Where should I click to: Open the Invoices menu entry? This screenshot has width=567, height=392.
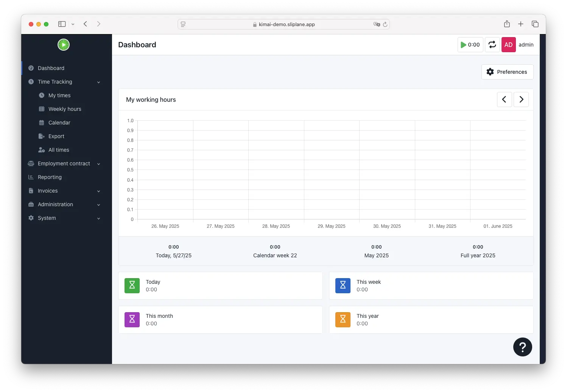(x=47, y=190)
